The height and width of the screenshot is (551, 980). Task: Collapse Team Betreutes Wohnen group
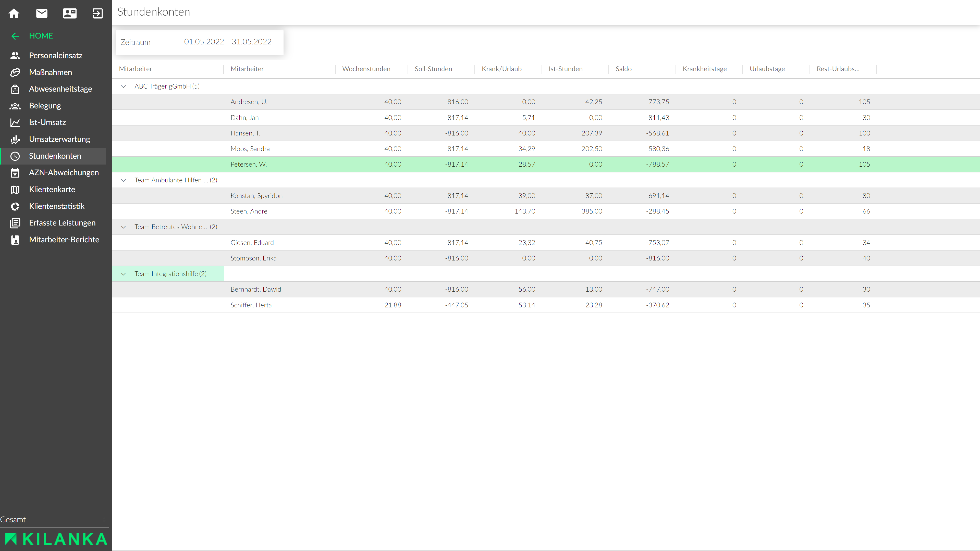[123, 227]
